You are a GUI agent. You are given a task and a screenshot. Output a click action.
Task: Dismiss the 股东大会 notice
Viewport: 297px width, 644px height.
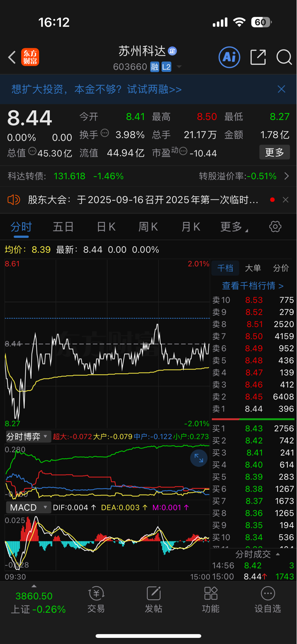click(x=286, y=200)
